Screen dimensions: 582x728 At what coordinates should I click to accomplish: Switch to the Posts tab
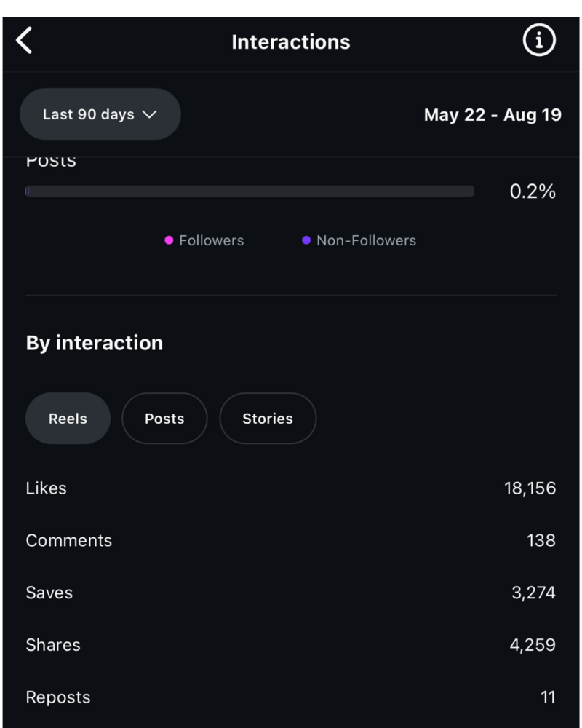tap(164, 419)
